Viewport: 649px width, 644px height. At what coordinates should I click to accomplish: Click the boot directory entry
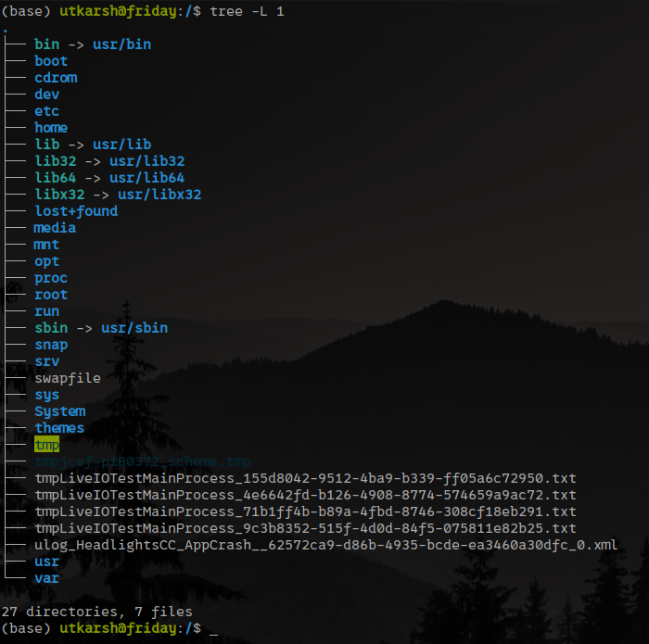click(51, 61)
